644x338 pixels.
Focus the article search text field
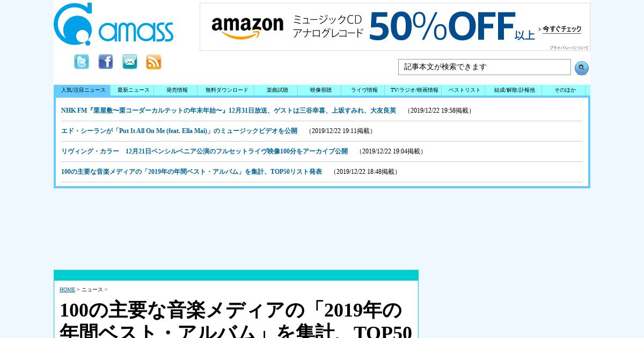(x=485, y=67)
